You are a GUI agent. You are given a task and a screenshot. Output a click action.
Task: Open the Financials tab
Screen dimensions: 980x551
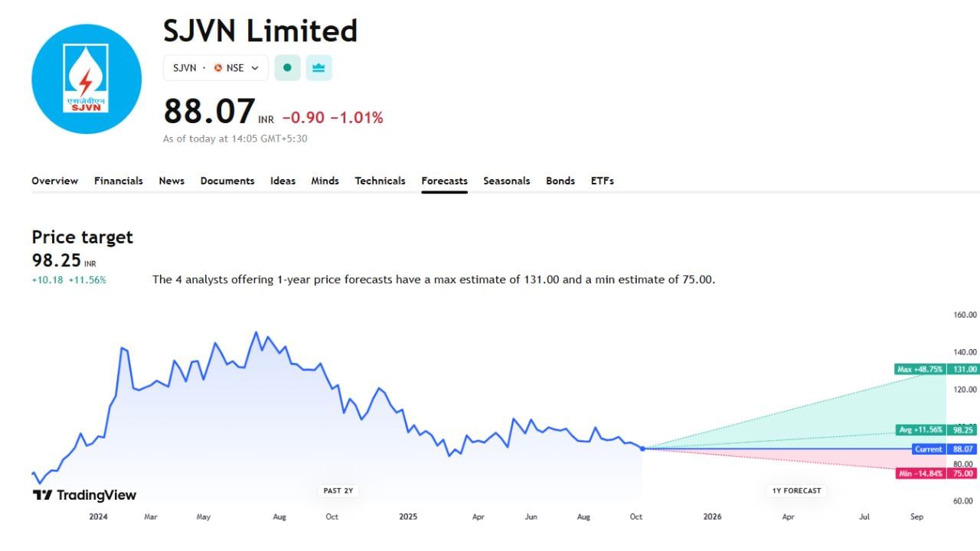pyautogui.click(x=119, y=181)
